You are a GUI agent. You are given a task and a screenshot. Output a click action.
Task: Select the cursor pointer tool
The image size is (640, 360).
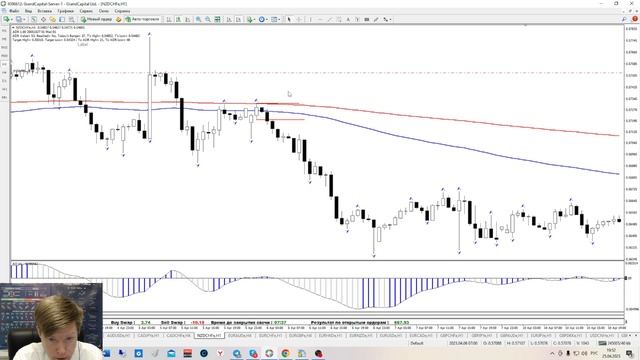(x=289, y=19)
